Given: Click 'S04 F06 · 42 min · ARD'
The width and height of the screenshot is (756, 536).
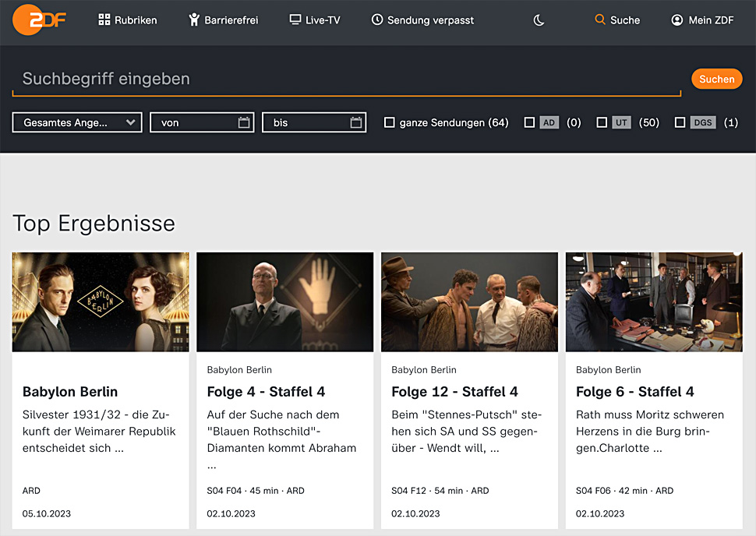Looking at the screenshot, I should (x=625, y=491).
